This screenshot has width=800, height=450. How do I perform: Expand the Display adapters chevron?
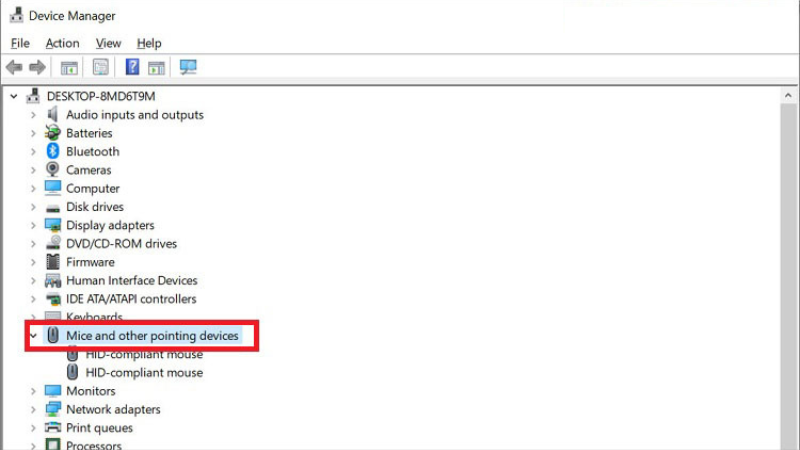(x=33, y=225)
